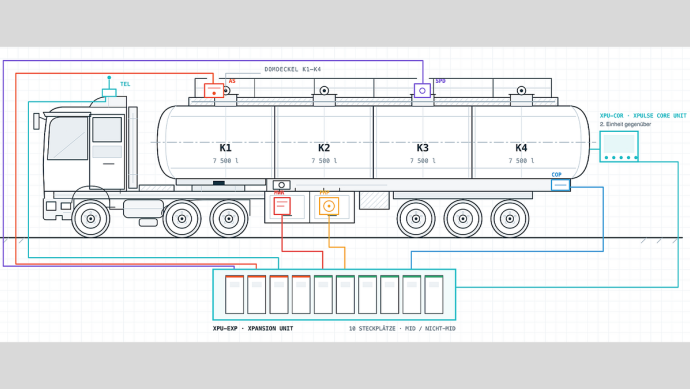The height and width of the screenshot is (389, 690).
Task: Click the XPULSE Core Unit display icon
Action: 619,147
